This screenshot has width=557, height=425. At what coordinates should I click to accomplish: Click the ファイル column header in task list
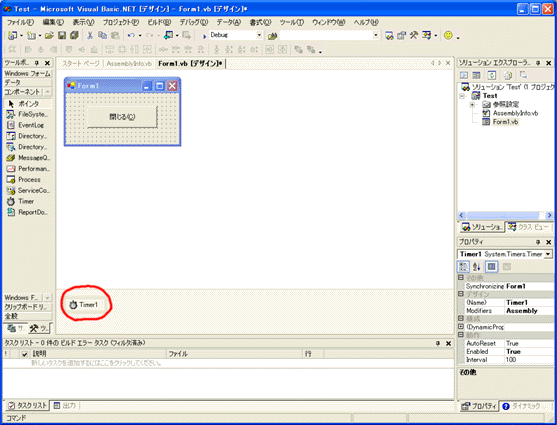click(234, 354)
